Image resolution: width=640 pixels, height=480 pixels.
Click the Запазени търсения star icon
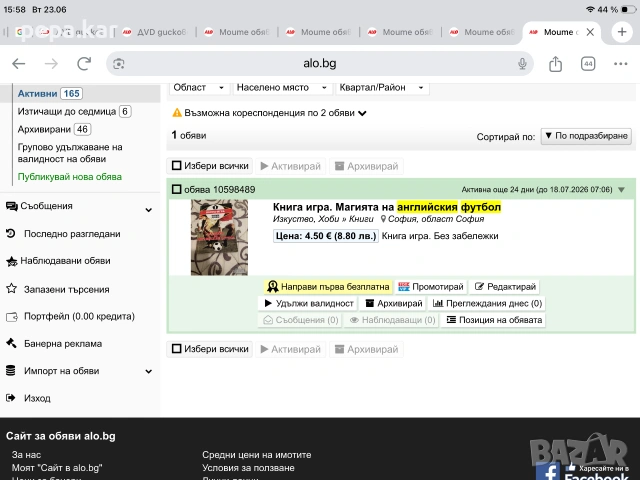tap(11, 289)
